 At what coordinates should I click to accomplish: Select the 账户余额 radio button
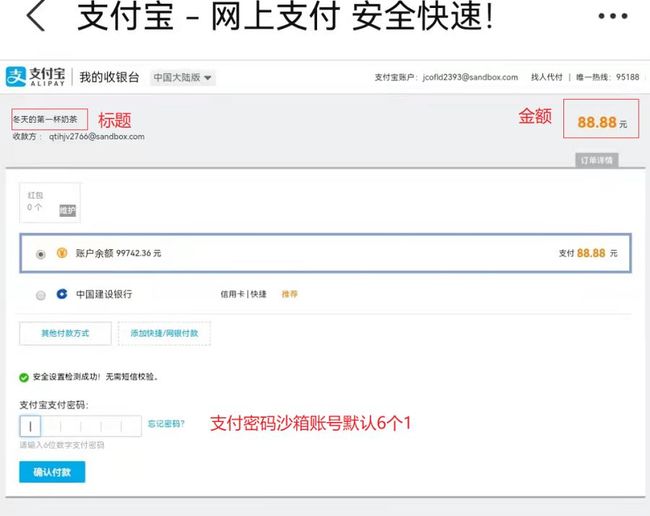click(x=41, y=254)
